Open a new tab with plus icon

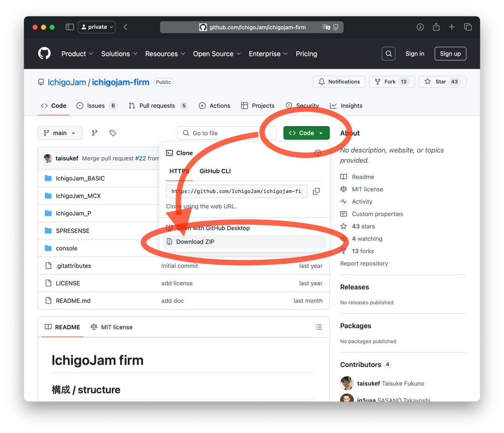[x=452, y=27]
